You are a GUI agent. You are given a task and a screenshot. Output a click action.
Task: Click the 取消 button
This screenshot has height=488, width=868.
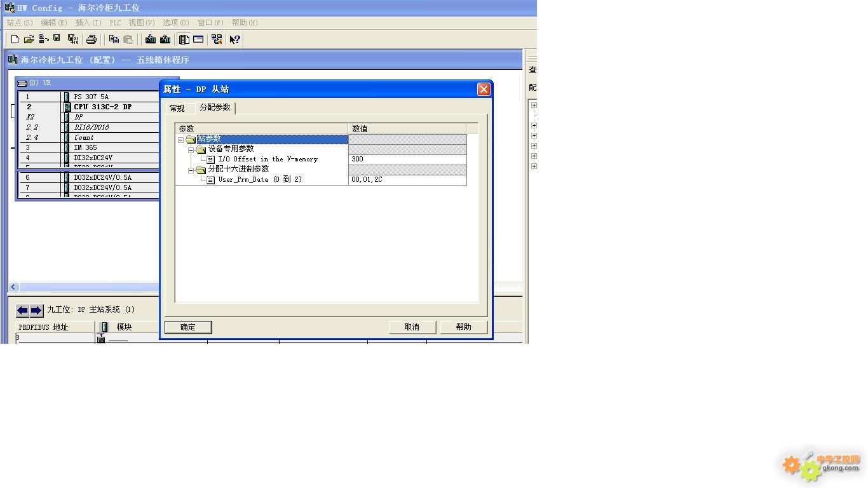pyautogui.click(x=412, y=327)
